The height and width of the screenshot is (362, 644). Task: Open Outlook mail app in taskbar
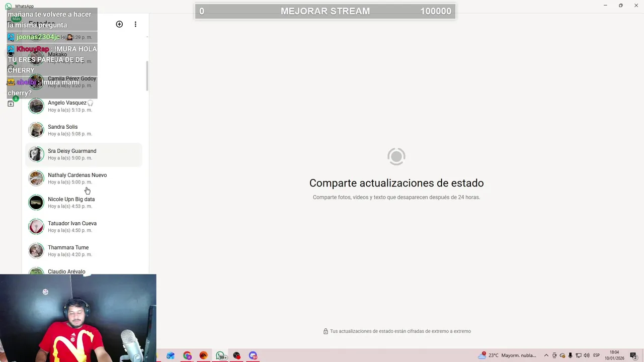(171, 355)
